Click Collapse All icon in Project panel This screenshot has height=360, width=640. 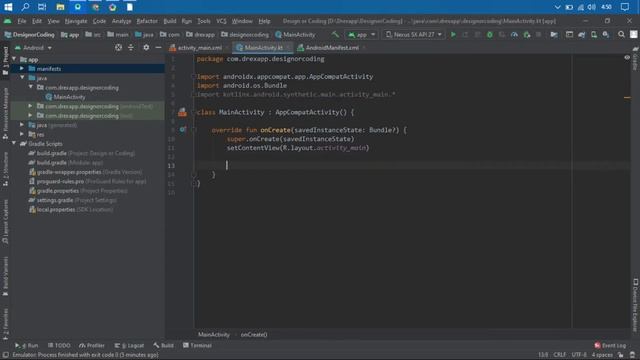[x=131, y=48]
